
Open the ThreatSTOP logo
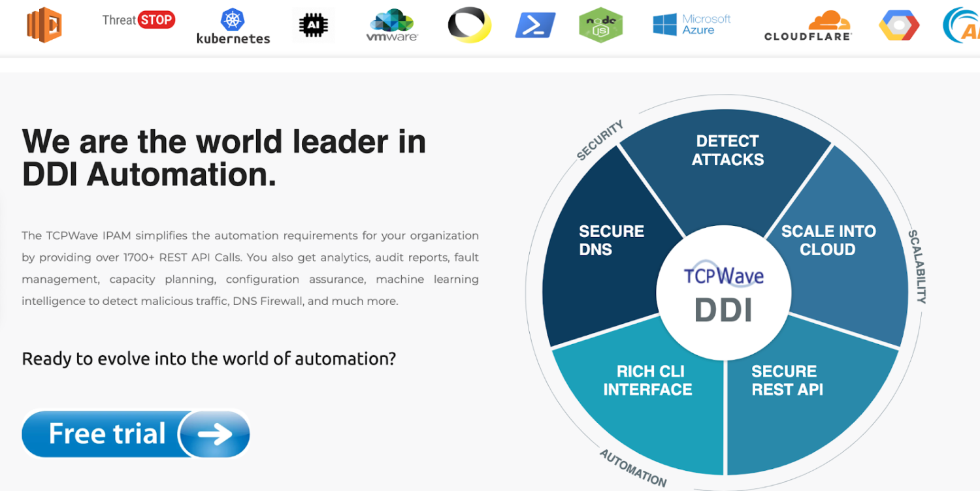pyautogui.click(x=139, y=20)
